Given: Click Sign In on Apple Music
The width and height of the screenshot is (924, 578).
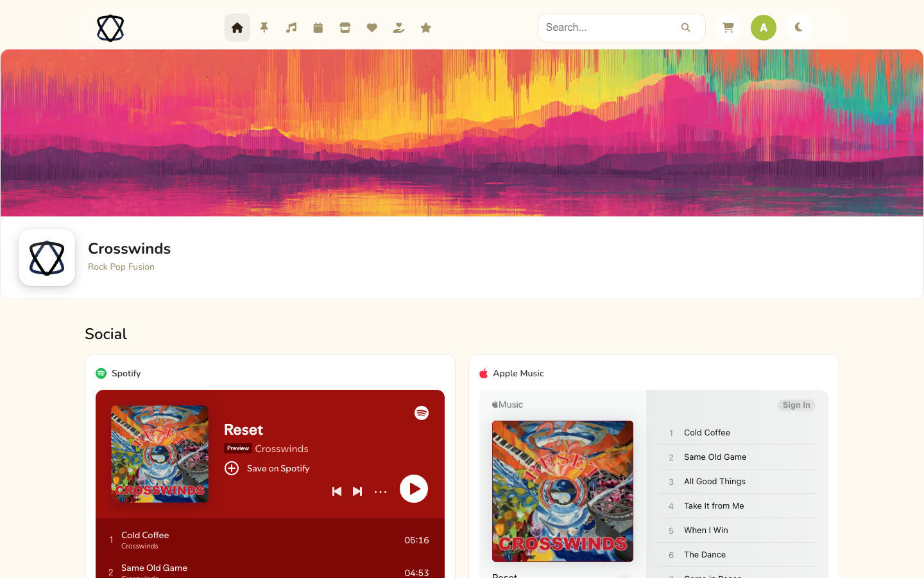Looking at the screenshot, I should [x=796, y=405].
